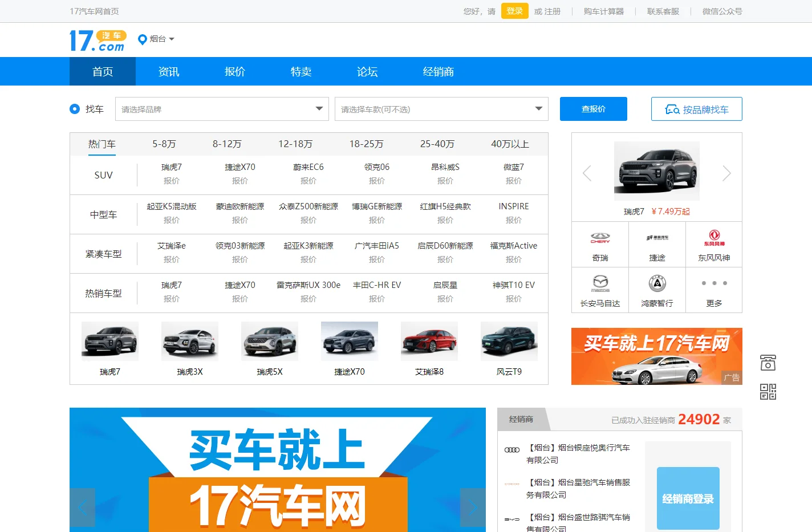812x532 pixels.
Task: Click BYD logo by 烟台盛世路骐 dealer
Action: point(512,519)
